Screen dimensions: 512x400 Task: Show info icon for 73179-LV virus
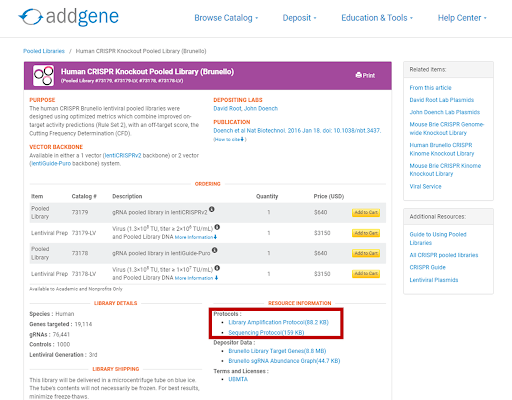click(217, 227)
